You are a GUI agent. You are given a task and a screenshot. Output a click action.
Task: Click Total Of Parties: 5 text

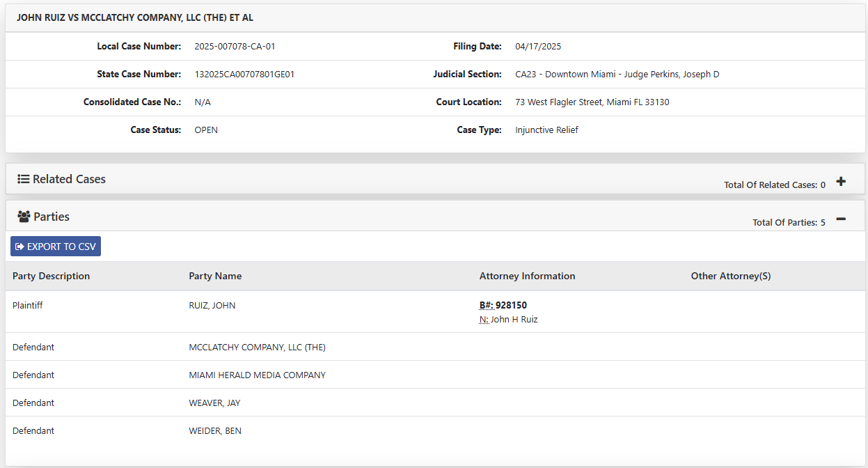(x=789, y=222)
